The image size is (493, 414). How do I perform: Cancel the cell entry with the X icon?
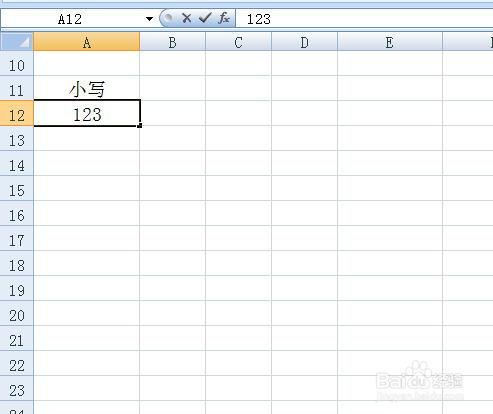[x=187, y=18]
